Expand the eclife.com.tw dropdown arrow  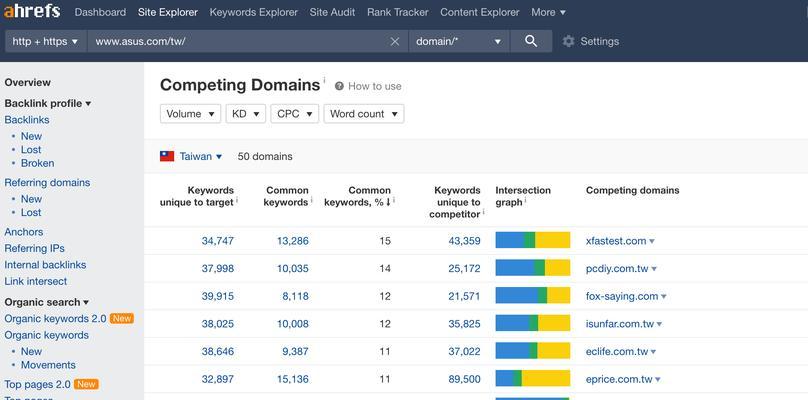click(x=653, y=352)
